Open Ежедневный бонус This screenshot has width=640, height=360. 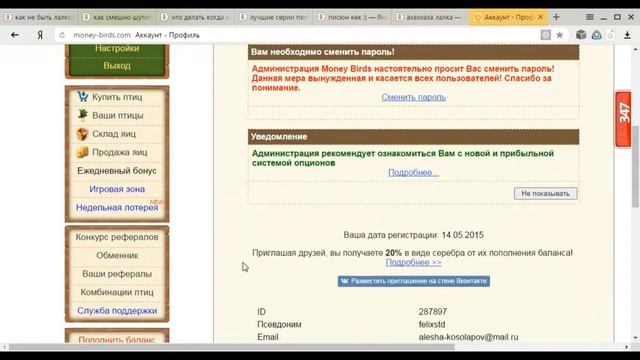point(117,171)
